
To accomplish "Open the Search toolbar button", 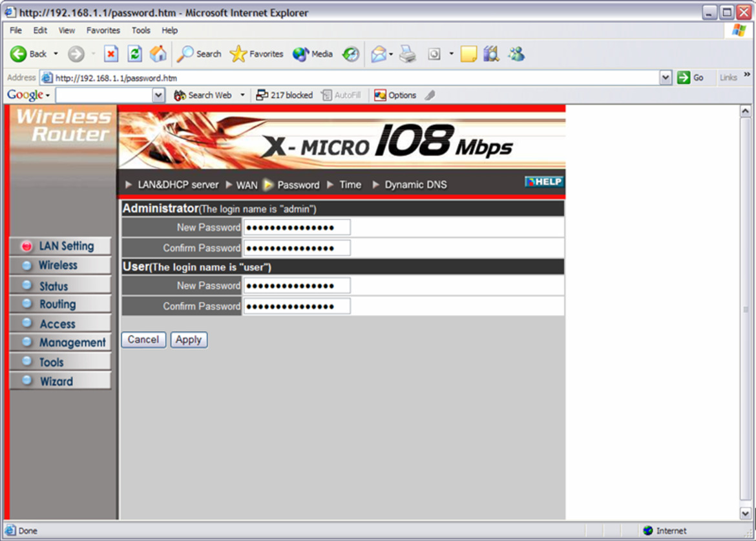I will (199, 54).
